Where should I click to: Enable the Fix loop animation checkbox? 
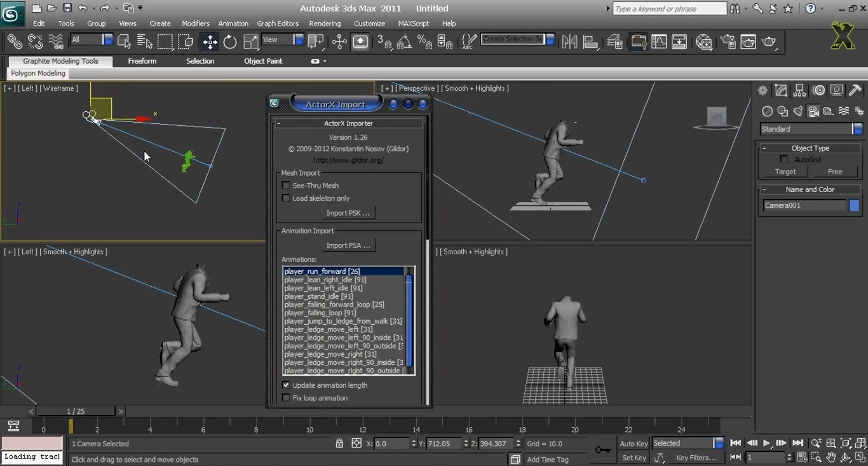click(x=286, y=398)
